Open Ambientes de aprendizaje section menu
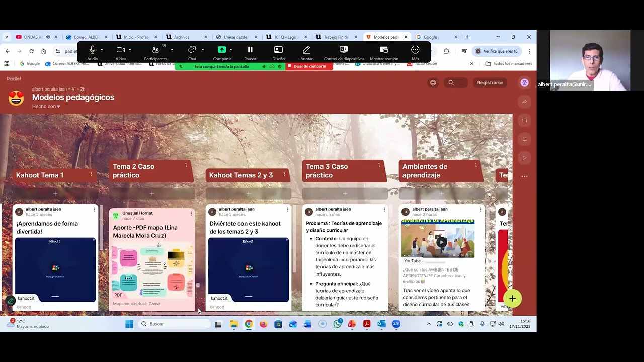The height and width of the screenshot is (362, 644). point(476,165)
